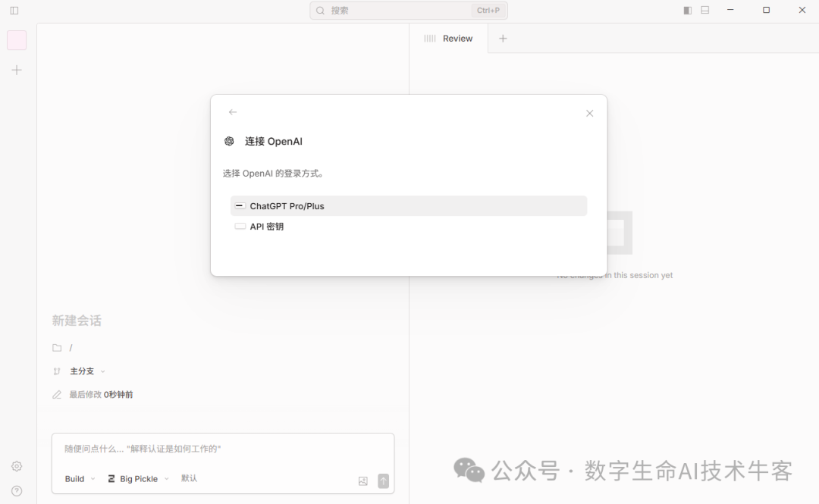Maximize the application window
819x504 pixels.
[766, 10]
